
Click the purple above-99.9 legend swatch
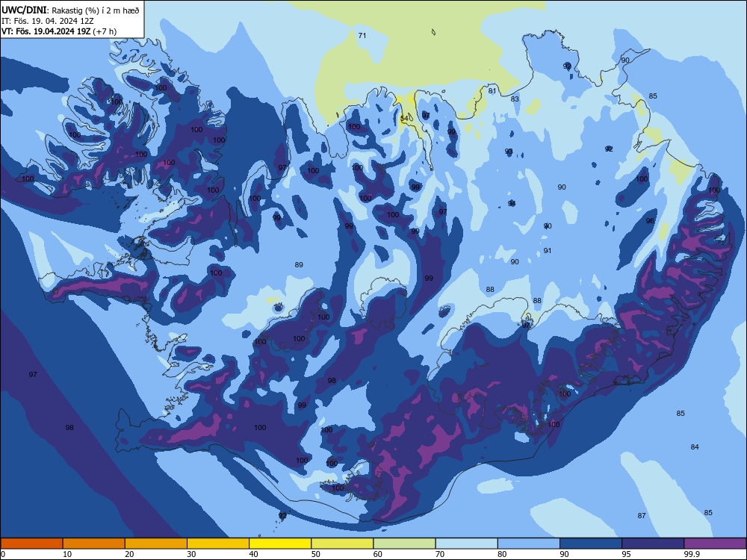pyautogui.click(x=715, y=544)
